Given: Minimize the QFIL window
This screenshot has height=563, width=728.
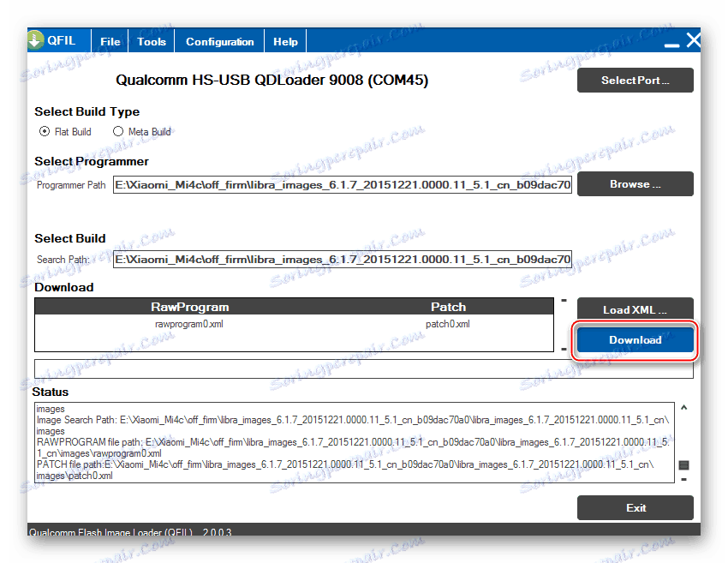Looking at the screenshot, I should (671, 45).
